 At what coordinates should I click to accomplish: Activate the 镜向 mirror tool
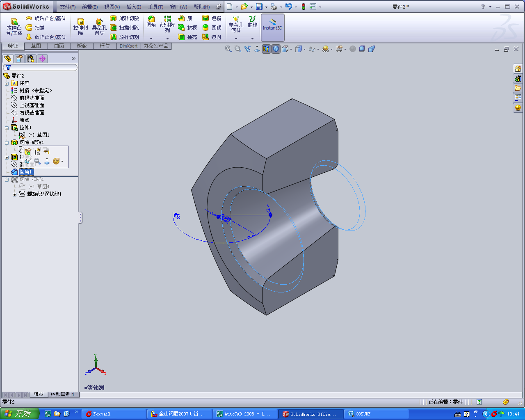[212, 37]
